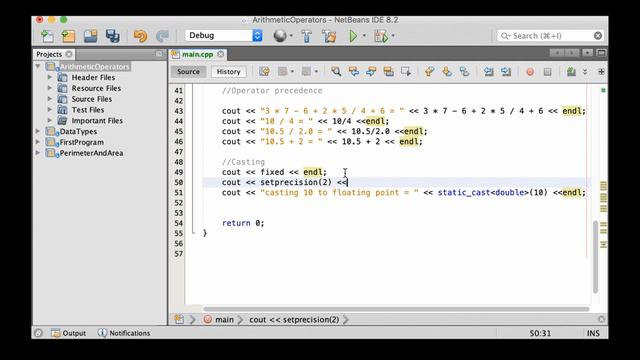Viewport: 640px width, 360px height.
Task: Close the Projects panel tab
Action: point(69,54)
